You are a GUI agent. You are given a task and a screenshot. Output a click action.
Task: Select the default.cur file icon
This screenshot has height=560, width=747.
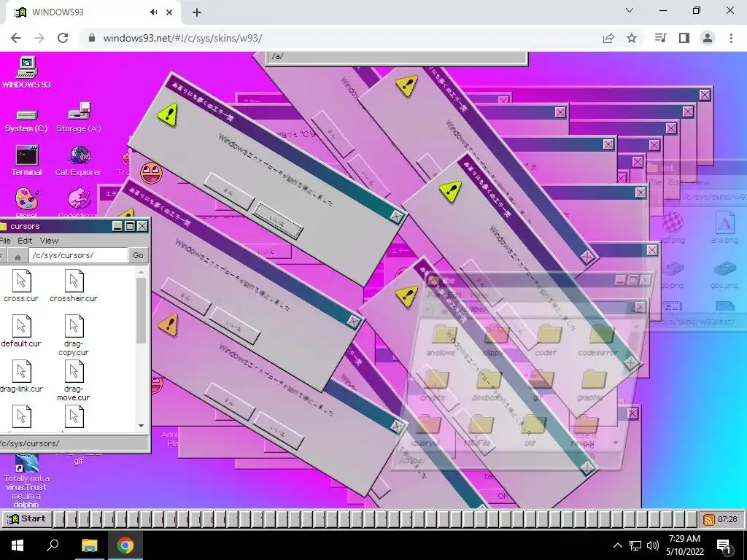(x=21, y=331)
